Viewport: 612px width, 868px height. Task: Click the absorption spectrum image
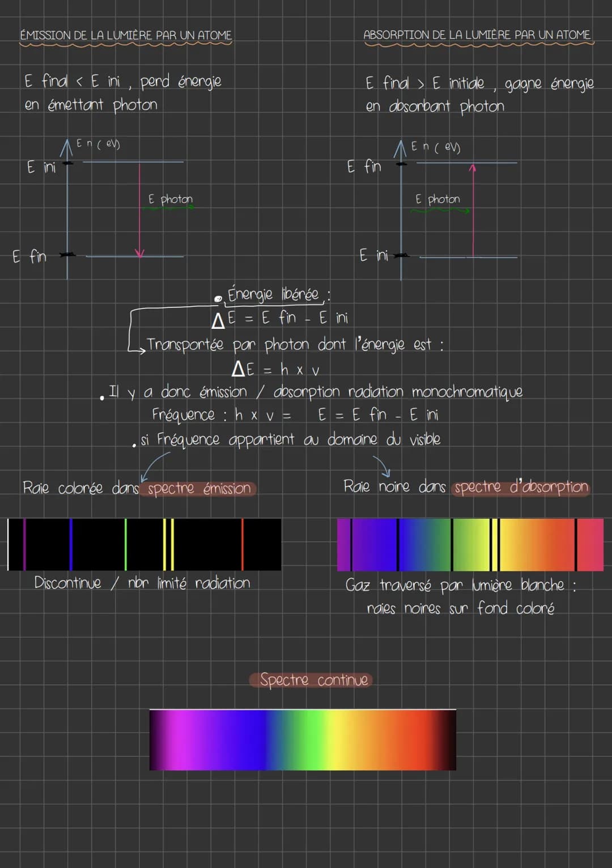[x=470, y=545]
